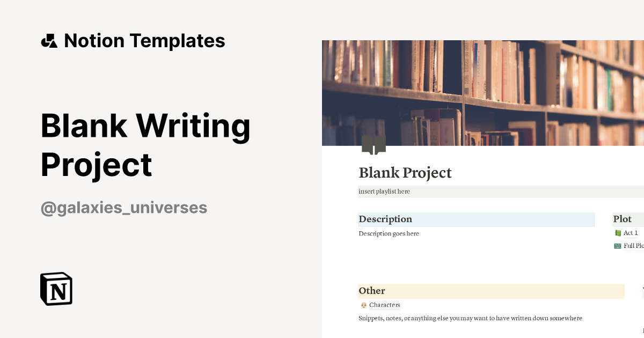This screenshot has width=644, height=338.
Task: Open the Characters page
Action: tap(385, 305)
